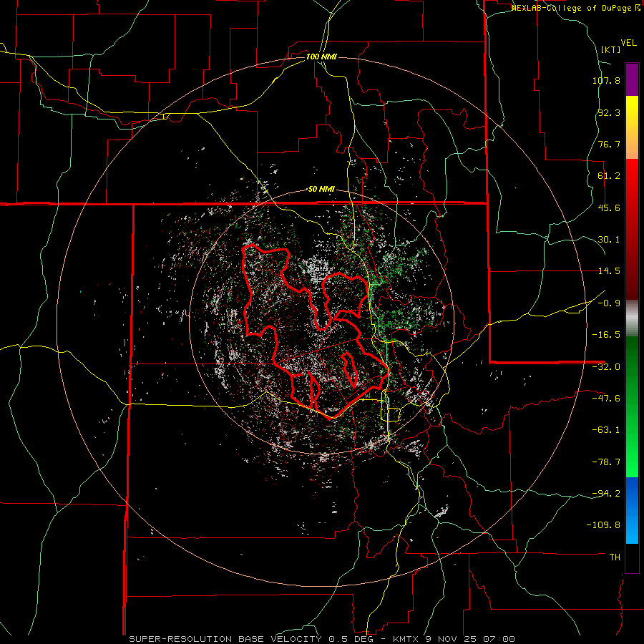The image size is (644, 644).
Task: Click the -47.6 value on velocity scale
Action: click(606, 399)
